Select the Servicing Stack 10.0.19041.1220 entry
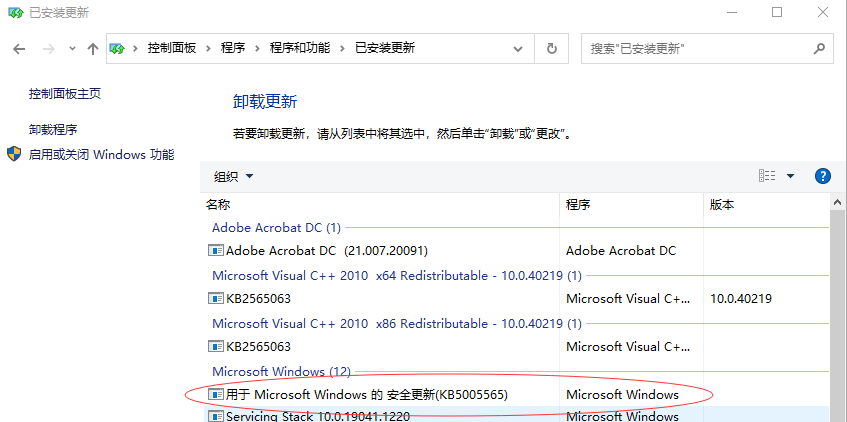Screen dimensions: 847x422 pos(316,416)
